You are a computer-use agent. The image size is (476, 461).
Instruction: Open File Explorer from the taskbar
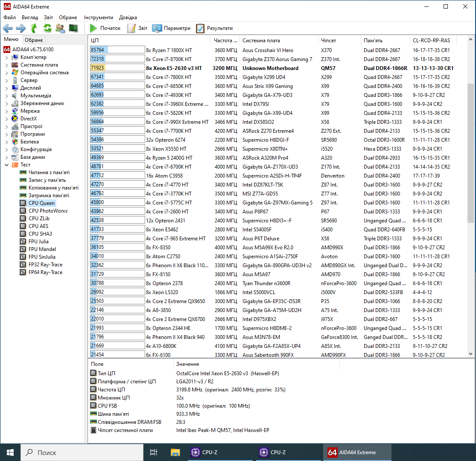point(175,452)
